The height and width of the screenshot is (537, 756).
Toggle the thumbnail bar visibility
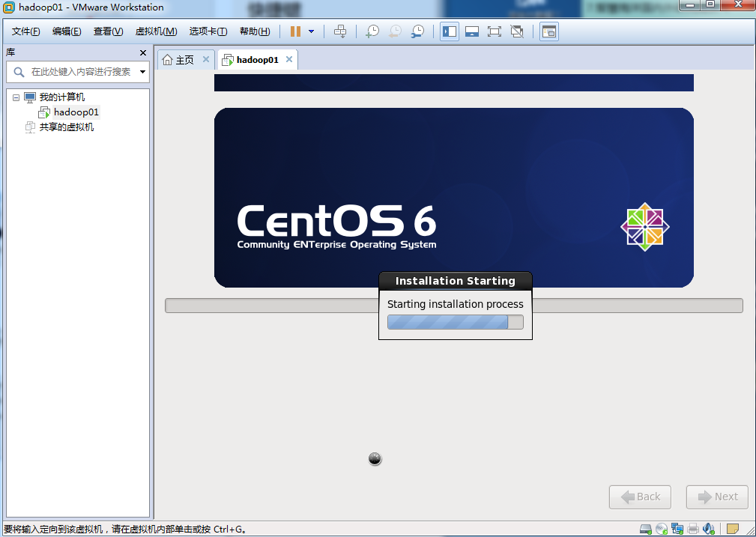point(471,31)
